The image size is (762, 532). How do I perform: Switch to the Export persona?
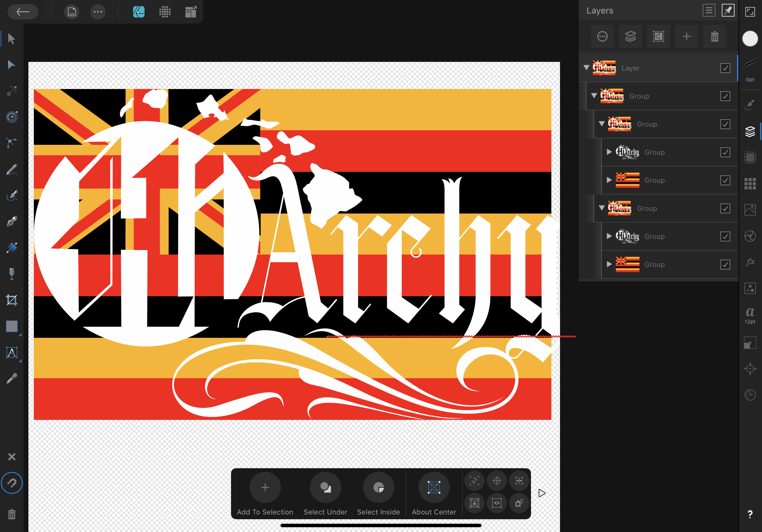pyautogui.click(x=191, y=12)
